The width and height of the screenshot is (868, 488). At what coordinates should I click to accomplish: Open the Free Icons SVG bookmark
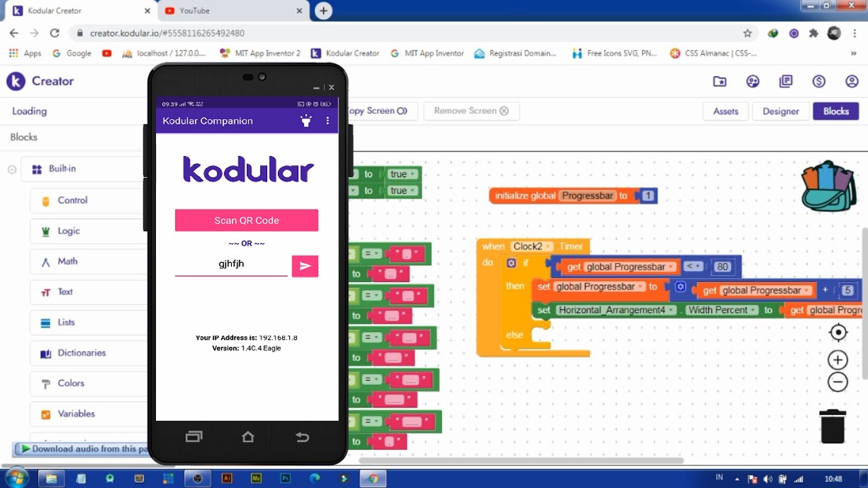coord(615,53)
